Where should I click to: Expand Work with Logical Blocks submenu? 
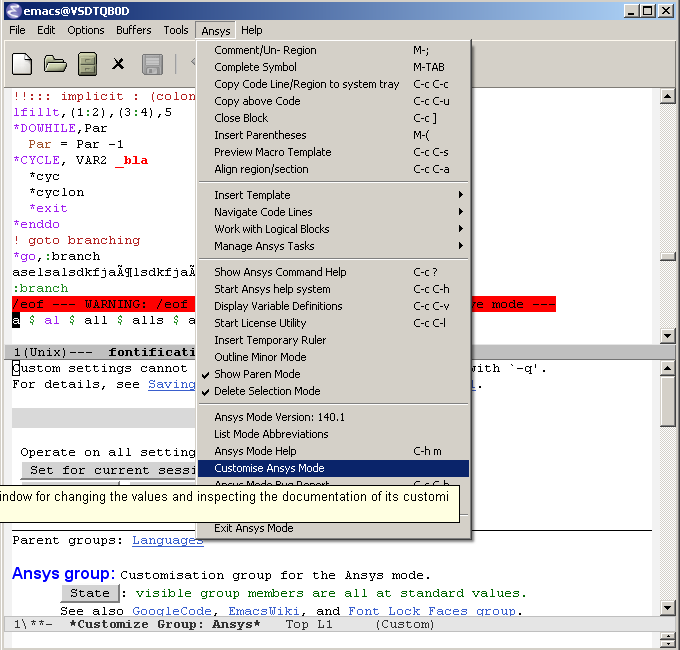click(x=333, y=229)
